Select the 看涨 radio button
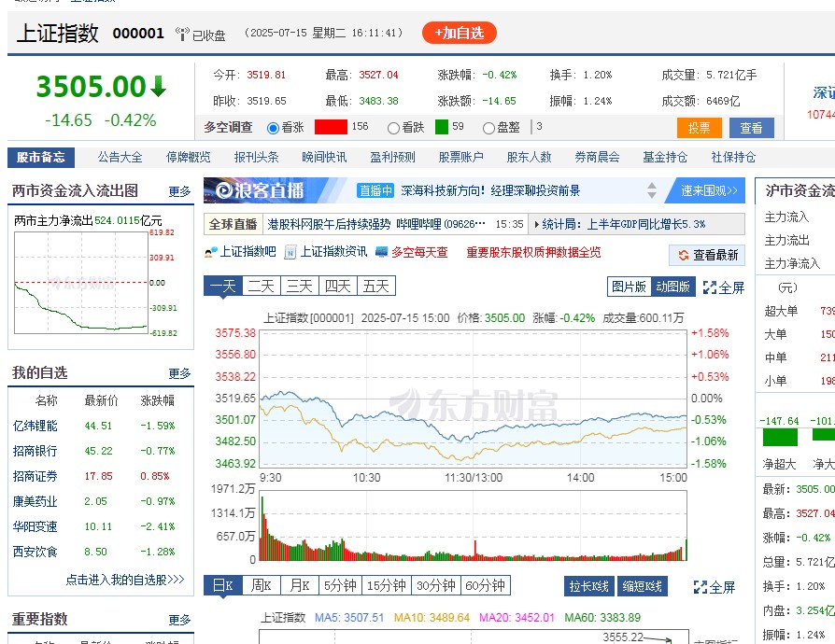 pyautogui.click(x=273, y=128)
